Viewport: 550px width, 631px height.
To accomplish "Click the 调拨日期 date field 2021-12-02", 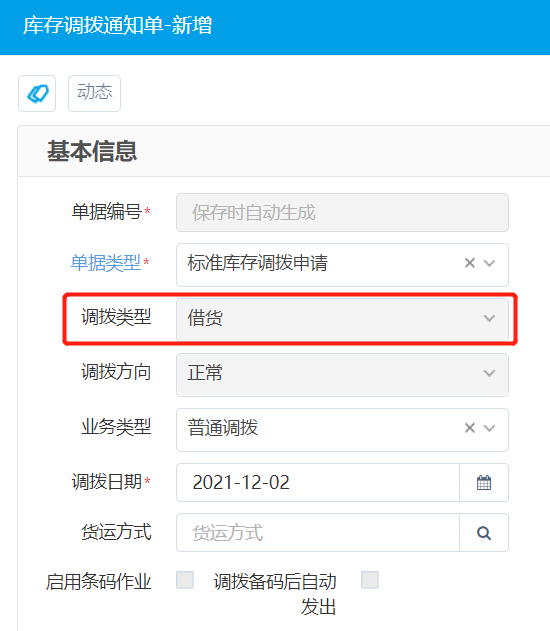I will click(318, 483).
